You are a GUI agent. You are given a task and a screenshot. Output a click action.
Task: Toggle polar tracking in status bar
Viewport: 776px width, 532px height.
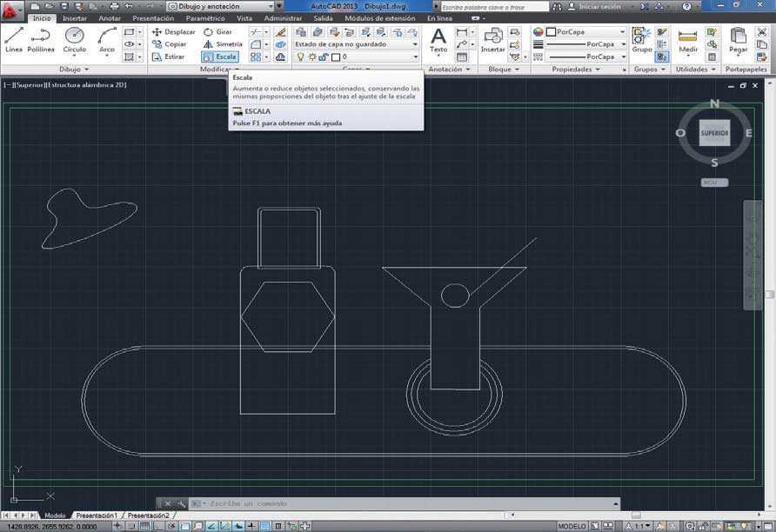pos(171,526)
